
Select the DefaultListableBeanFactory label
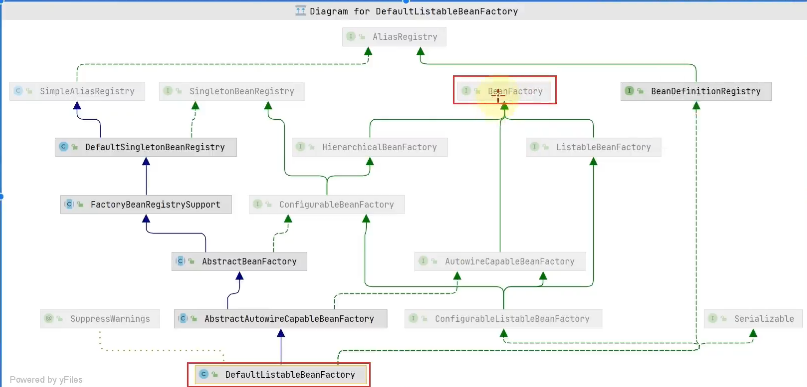pos(290,375)
